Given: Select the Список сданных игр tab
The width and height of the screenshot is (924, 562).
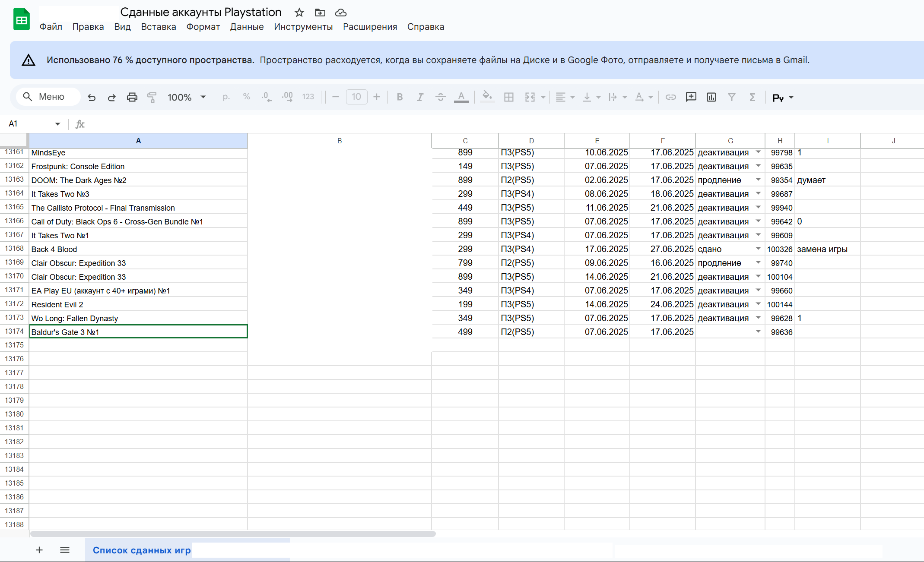Looking at the screenshot, I should tap(142, 550).
